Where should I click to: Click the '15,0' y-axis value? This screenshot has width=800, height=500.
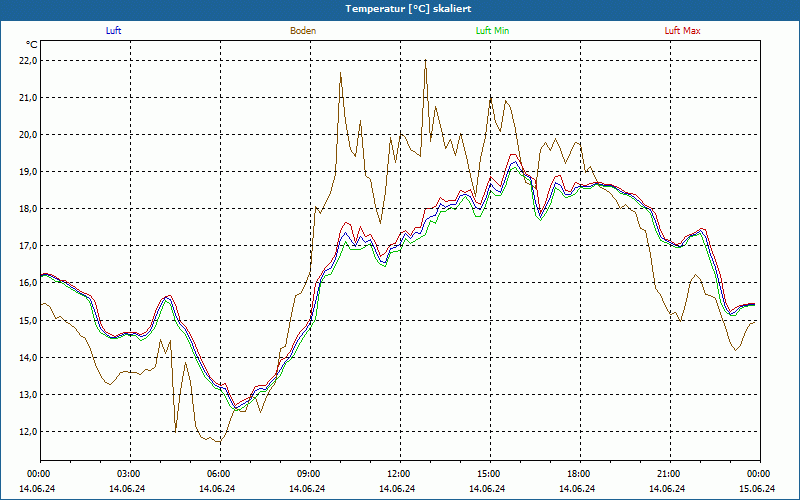(x=28, y=320)
